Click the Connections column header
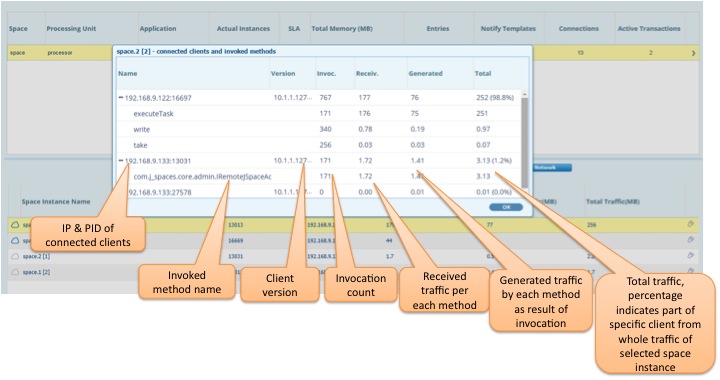Viewport: 720px width, 380px height. point(579,28)
